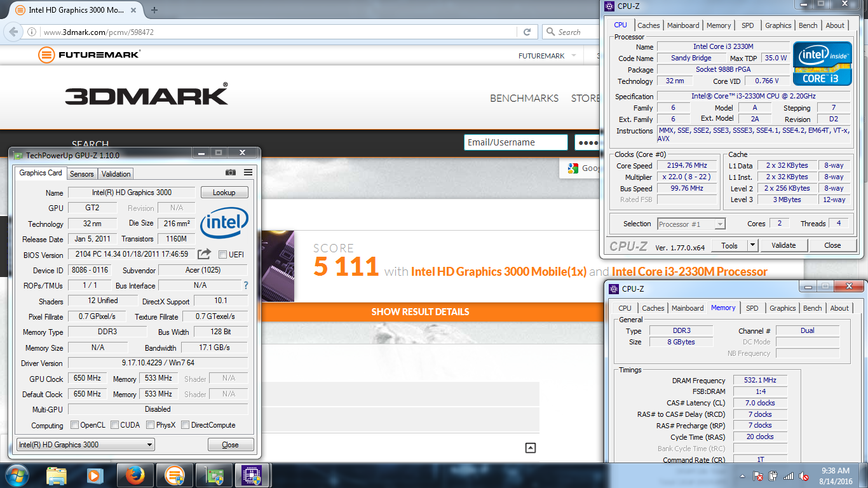Toggle the CUDA checkbox

115,425
